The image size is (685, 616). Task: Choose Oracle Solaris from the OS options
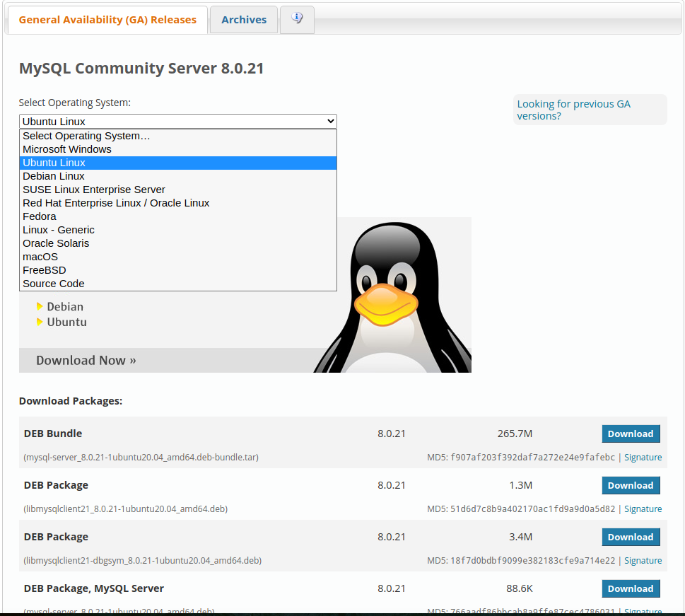point(56,243)
